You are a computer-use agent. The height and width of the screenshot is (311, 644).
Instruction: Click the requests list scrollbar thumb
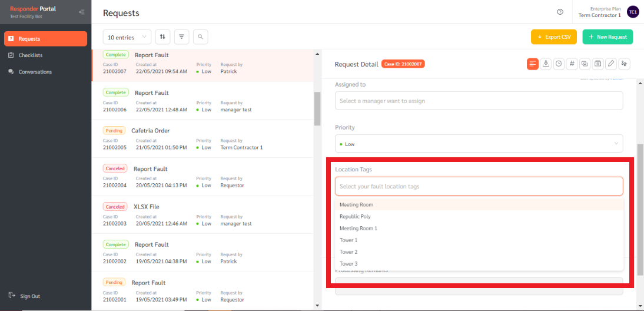click(317, 108)
